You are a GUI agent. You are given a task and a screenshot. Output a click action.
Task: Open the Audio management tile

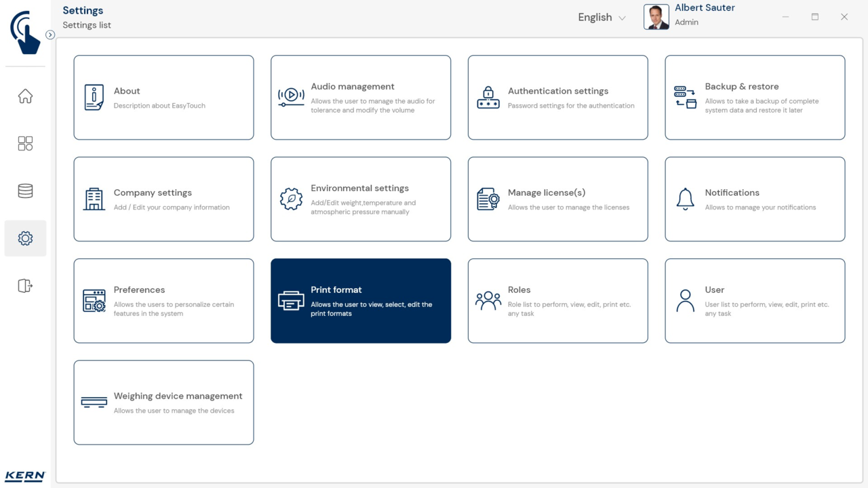(x=361, y=98)
